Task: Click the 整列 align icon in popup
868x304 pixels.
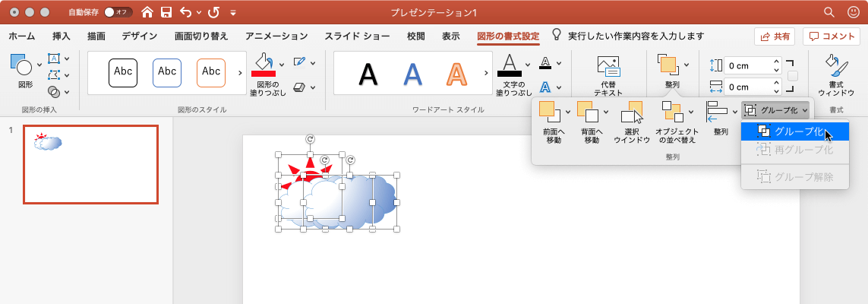Action: (718, 111)
